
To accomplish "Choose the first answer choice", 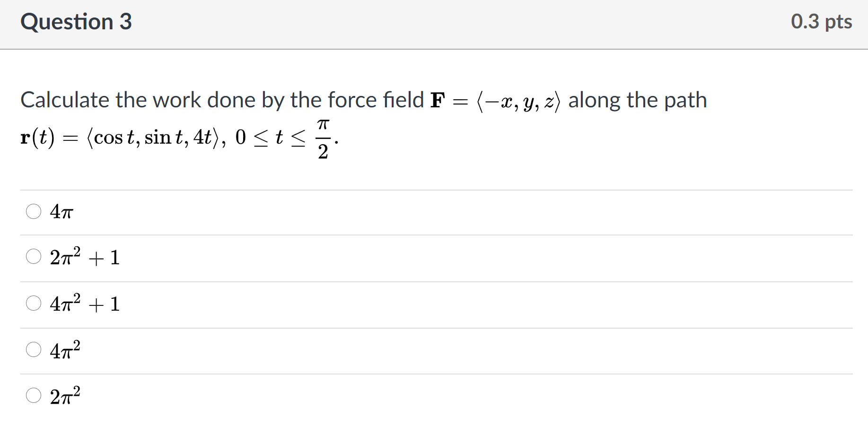I will (34, 212).
